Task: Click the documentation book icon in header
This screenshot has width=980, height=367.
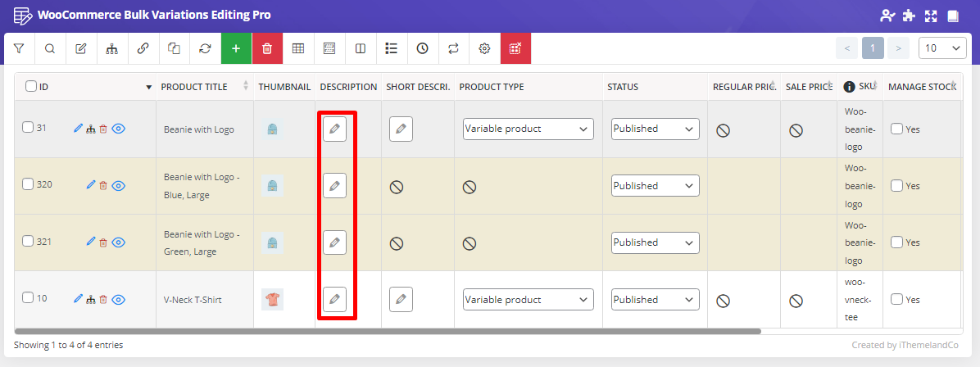Action: [x=952, y=16]
